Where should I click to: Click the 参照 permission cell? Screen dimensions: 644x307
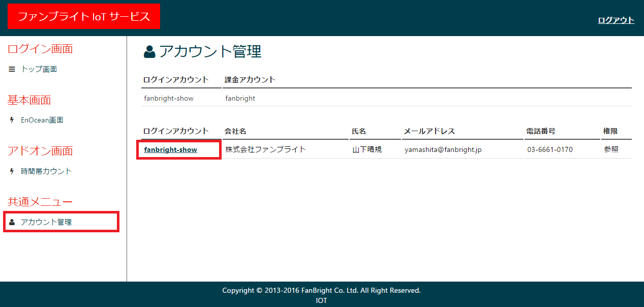(x=611, y=149)
